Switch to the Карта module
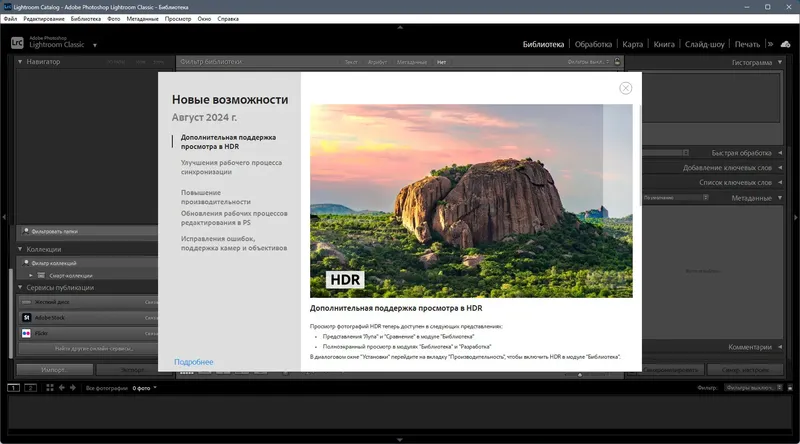 (x=633, y=44)
